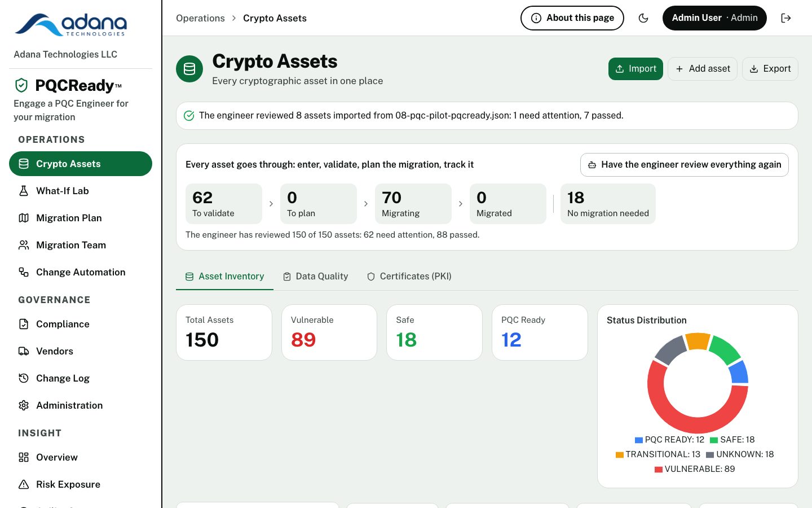
Task: Switch to the Data Quality tab
Action: pyautogui.click(x=315, y=277)
